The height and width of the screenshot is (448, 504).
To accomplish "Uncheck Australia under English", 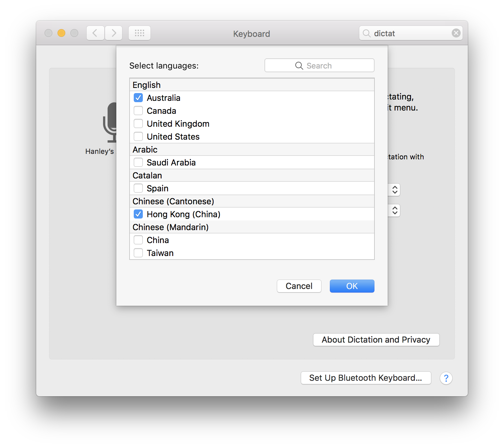I will click(x=138, y=98).
